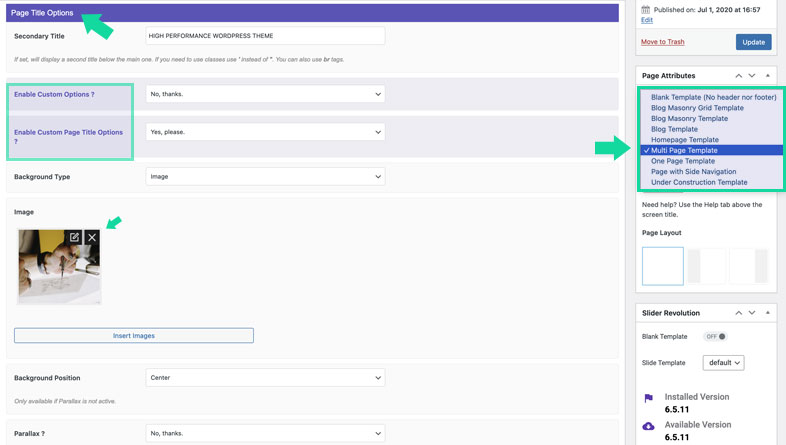Click the Available Version cloud icon
This screenshot has width=786, height=445.
click(648, 426)
